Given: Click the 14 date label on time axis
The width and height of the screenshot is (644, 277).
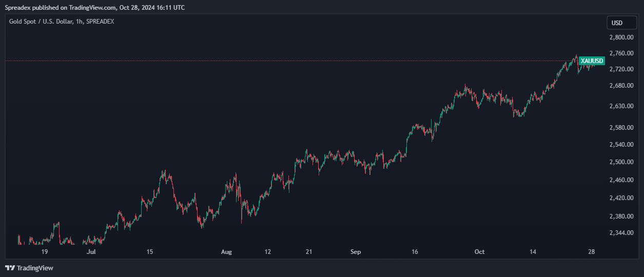Looking at the screenshot, I should coord(533,252).
